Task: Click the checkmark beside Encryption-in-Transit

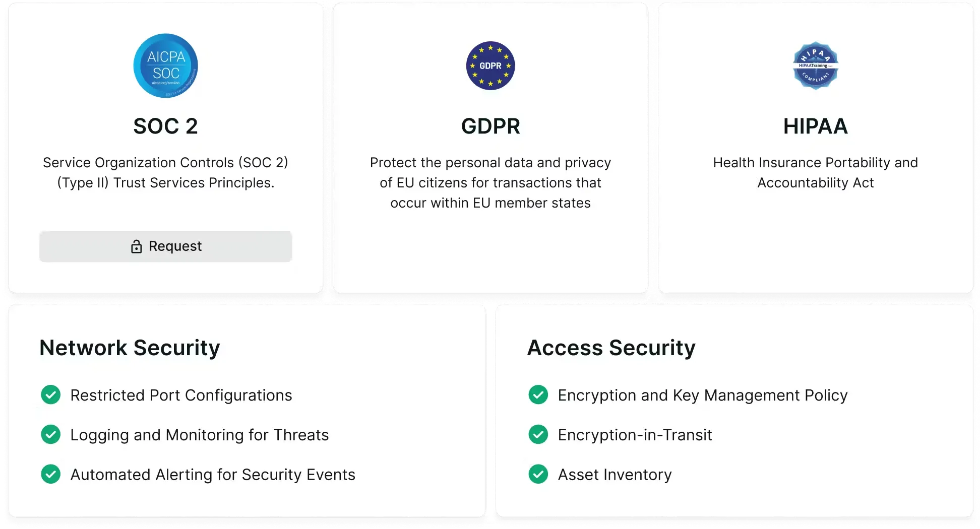Action: point(538,434)
